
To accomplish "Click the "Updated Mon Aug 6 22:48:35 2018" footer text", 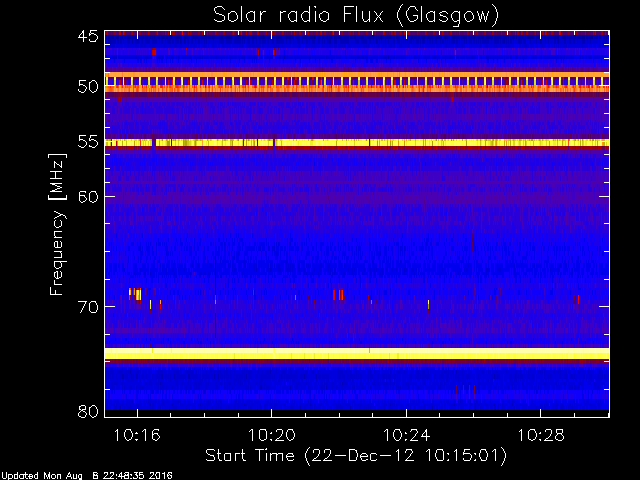I will 86,476.
